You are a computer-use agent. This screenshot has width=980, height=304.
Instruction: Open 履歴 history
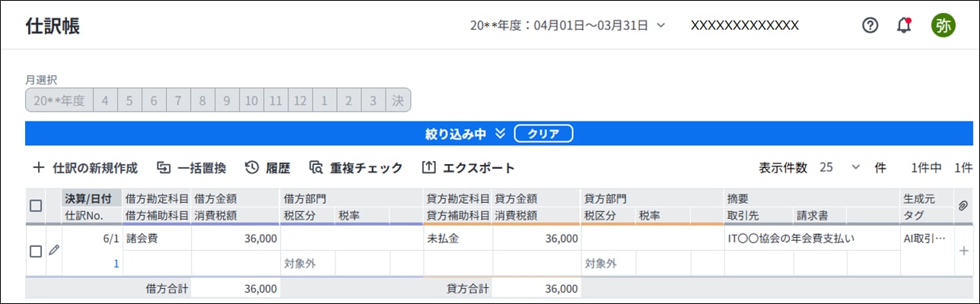pos(267,168)
